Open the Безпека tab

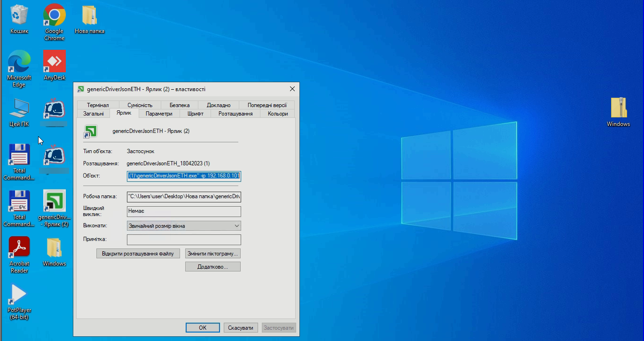coord(180,105)
